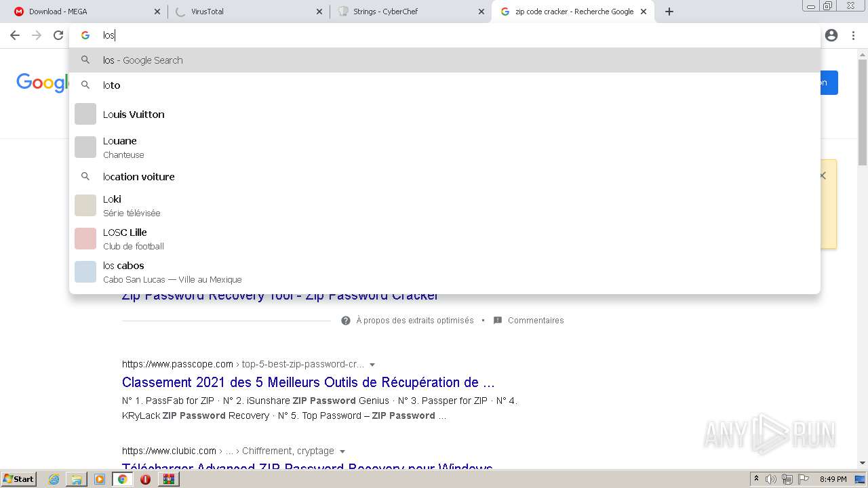This screenshot has width=868, height=488.
Task: Pick the 'Louane Chanteuse' suggestion
Action: point(444,147)
